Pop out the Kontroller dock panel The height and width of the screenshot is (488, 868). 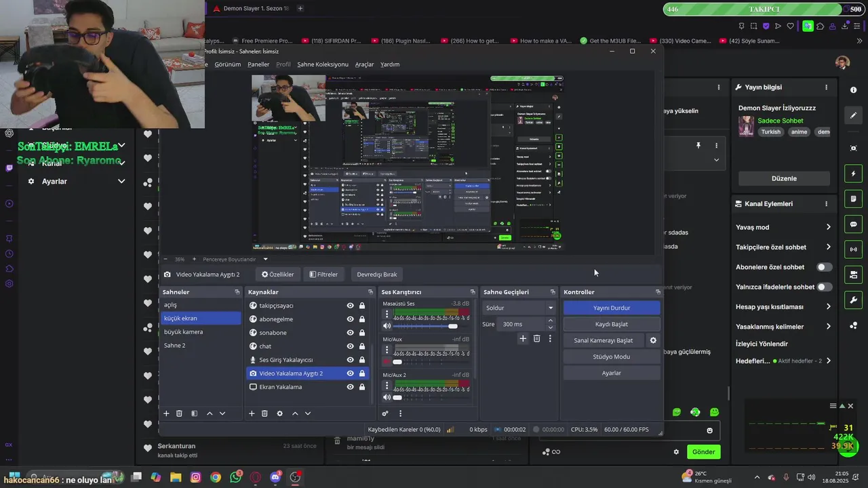tap(658, 292)
